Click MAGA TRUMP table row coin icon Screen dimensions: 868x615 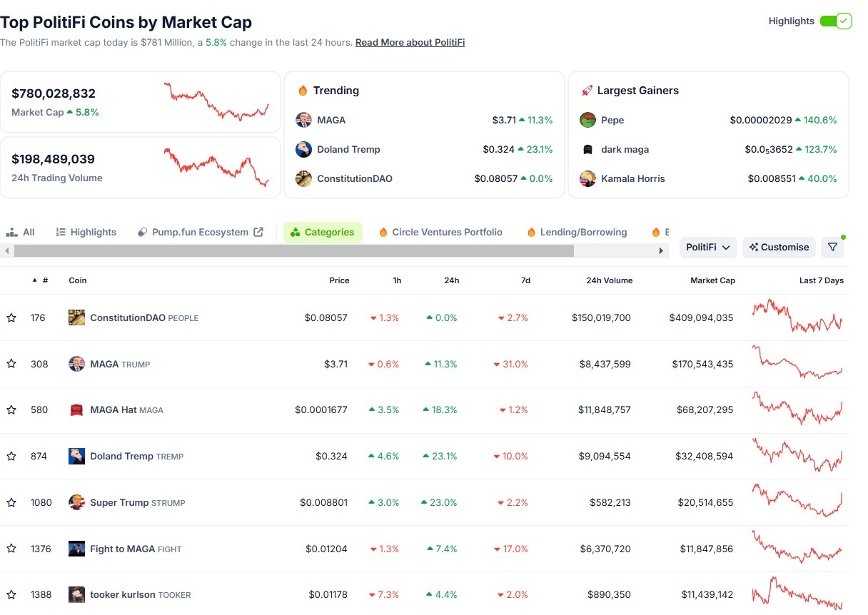point(76,364)
